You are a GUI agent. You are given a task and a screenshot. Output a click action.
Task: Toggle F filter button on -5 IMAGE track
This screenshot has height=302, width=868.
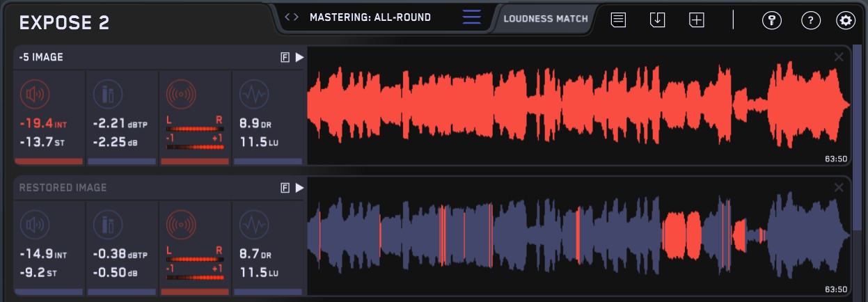285,58
